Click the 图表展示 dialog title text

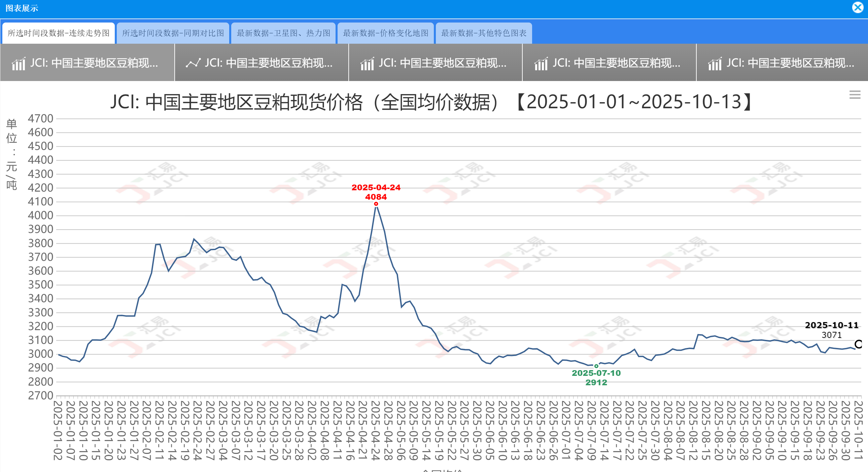pos(22,8)
